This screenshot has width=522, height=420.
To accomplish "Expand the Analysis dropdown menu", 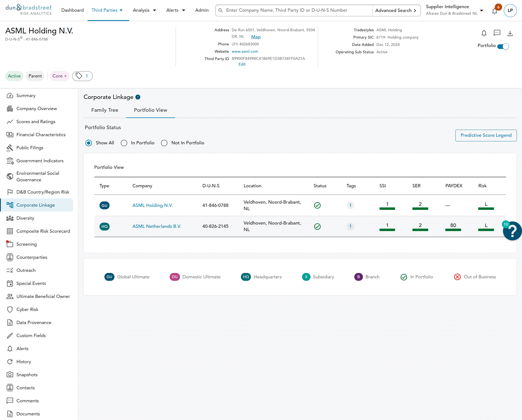I will tap(144, 10).
